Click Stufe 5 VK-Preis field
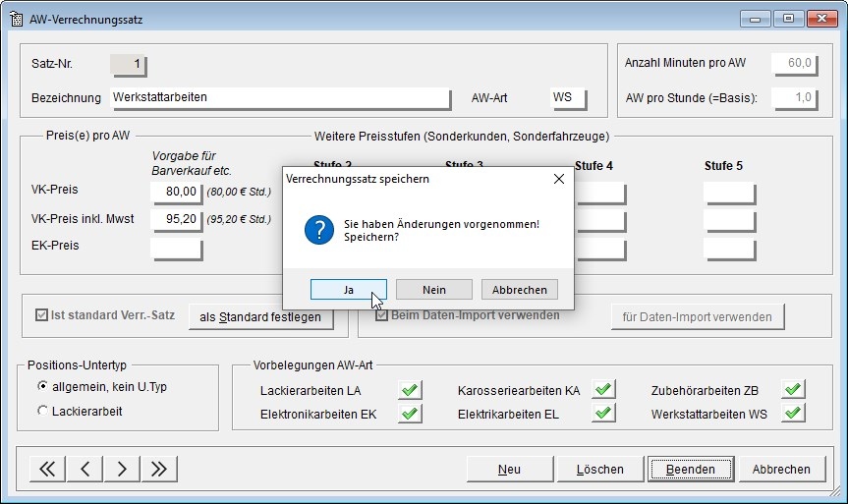 point(729,194)
